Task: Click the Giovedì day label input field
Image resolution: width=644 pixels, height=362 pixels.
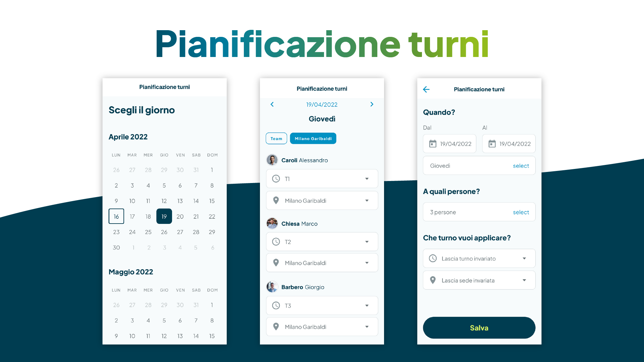Action: tap(479, 166)
